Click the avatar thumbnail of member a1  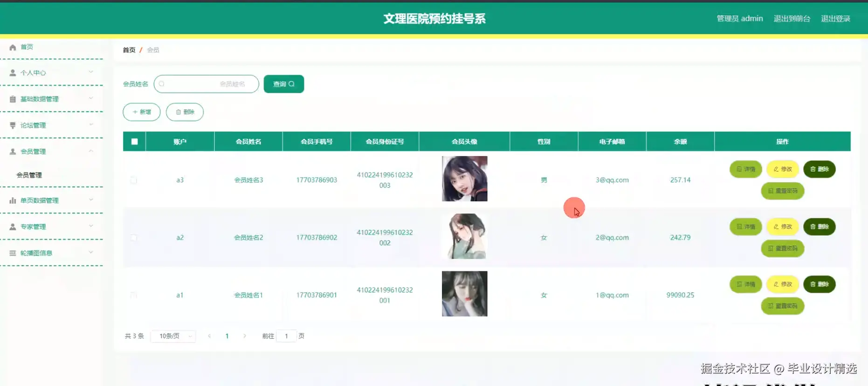pos(465,294)
